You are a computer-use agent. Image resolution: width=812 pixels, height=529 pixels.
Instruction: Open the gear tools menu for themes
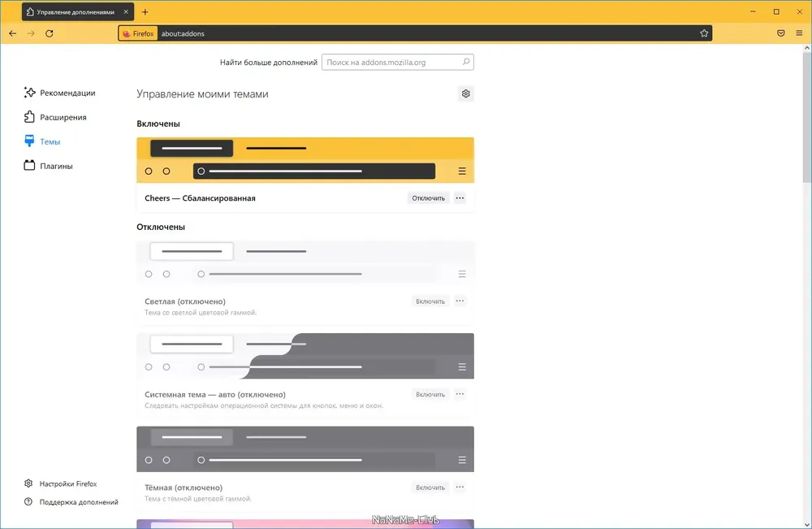[x=465, y=93]
